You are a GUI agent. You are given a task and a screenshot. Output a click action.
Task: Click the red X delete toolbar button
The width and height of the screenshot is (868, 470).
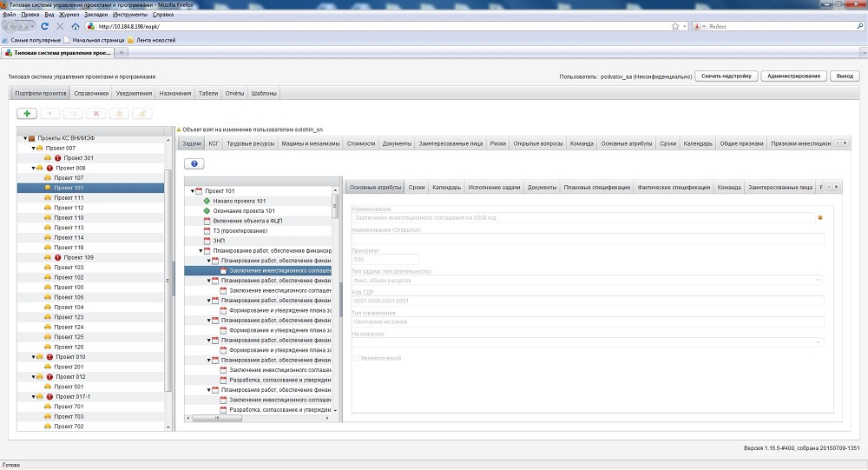(95, 113)
